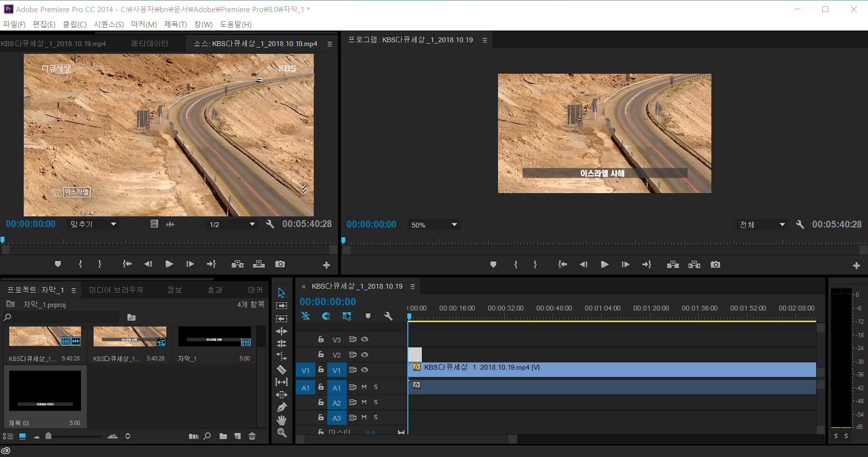Open 파일(F) menu

(x=14, y=24)
